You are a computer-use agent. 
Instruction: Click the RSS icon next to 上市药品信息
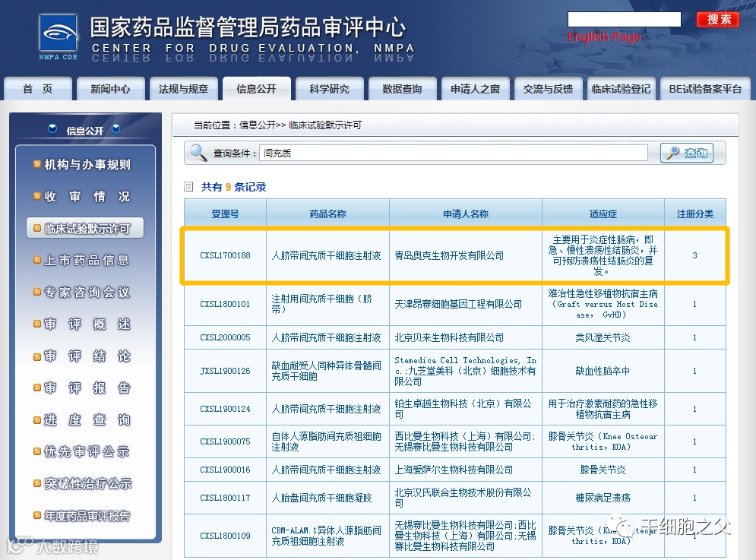[x=37, y=260]
